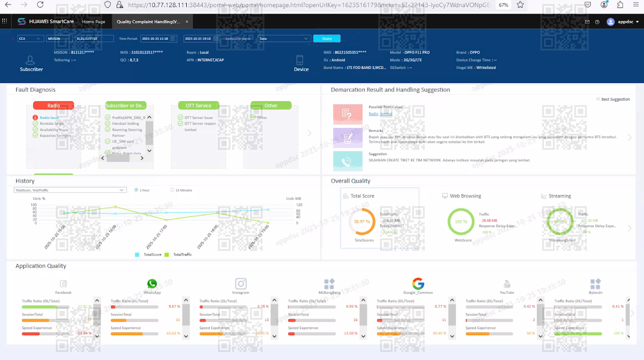Click the Instagram application icon
644x360 pixels.
[x=241, y=284]
